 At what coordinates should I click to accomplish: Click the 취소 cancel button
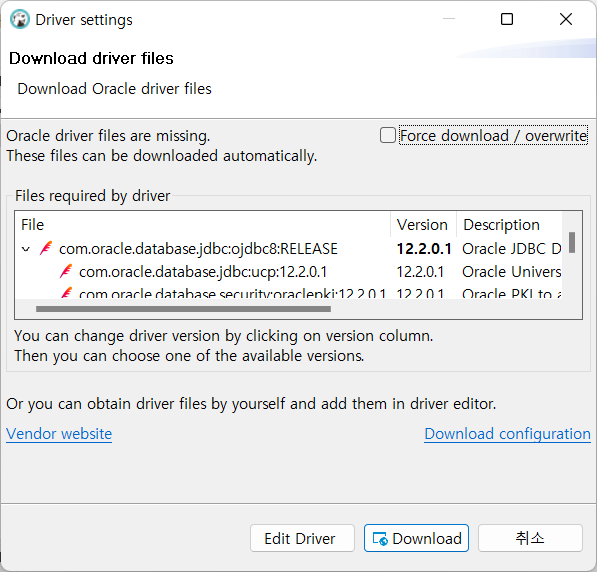[x=530, y=538]
